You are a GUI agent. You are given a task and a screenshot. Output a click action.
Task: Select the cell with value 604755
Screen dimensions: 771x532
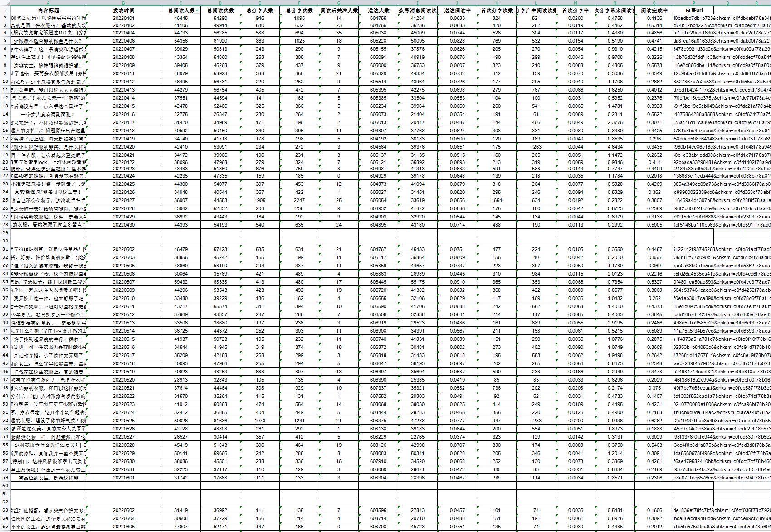pos(378,18)
